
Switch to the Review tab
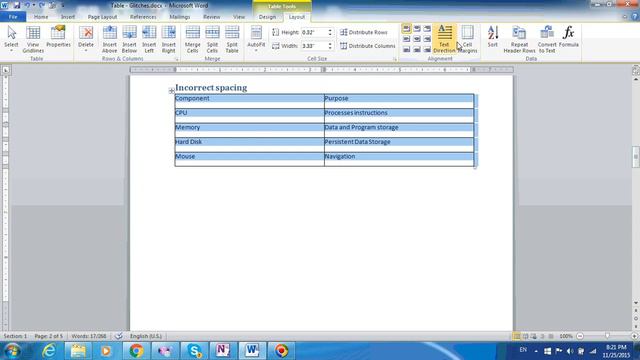(211, 17)
